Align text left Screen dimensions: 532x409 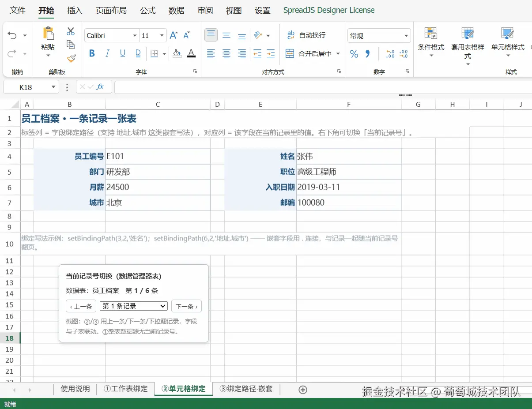pos(211,54)
